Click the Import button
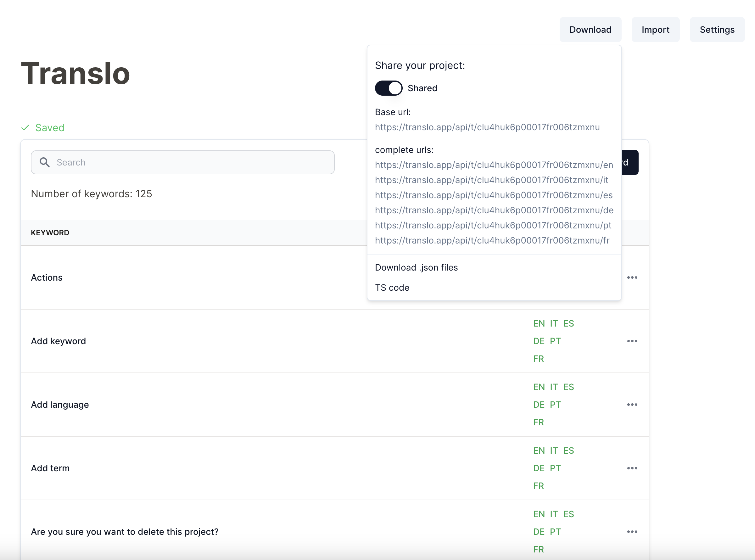Screen dimensions: 755x560 655,30
